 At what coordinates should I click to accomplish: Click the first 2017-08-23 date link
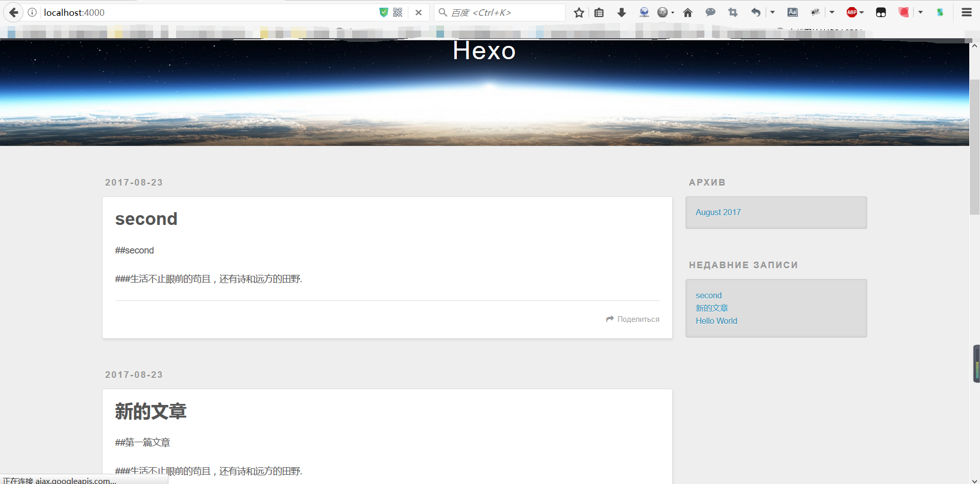click(x=134, y=182)
